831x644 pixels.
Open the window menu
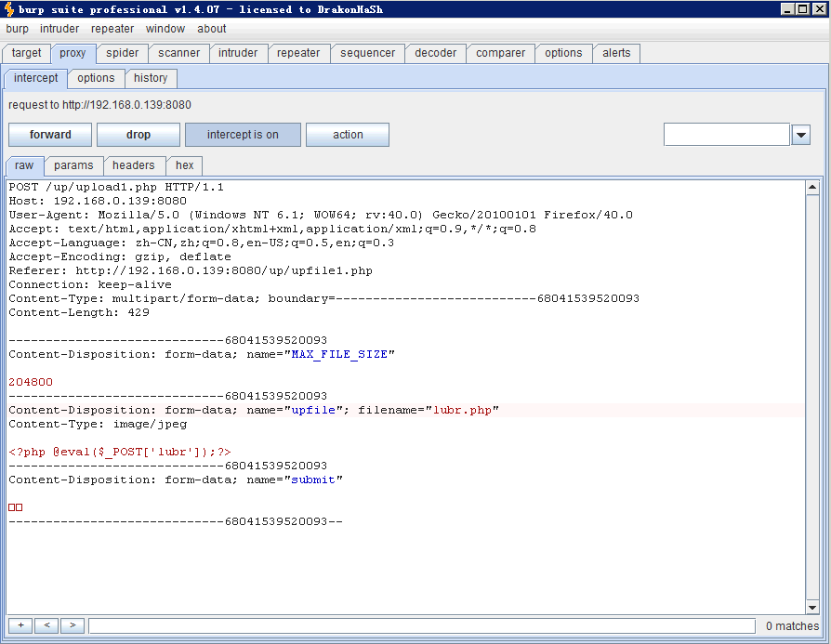(165, 29)
